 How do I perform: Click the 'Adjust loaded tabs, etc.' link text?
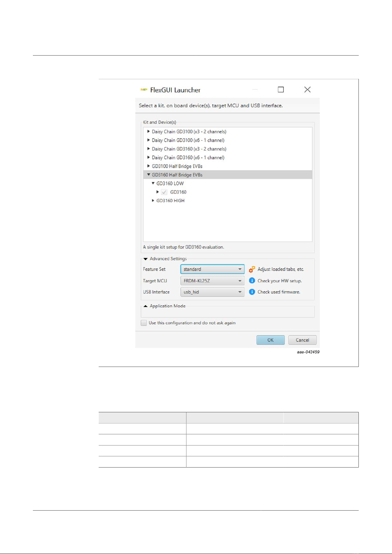pos(281,269)
